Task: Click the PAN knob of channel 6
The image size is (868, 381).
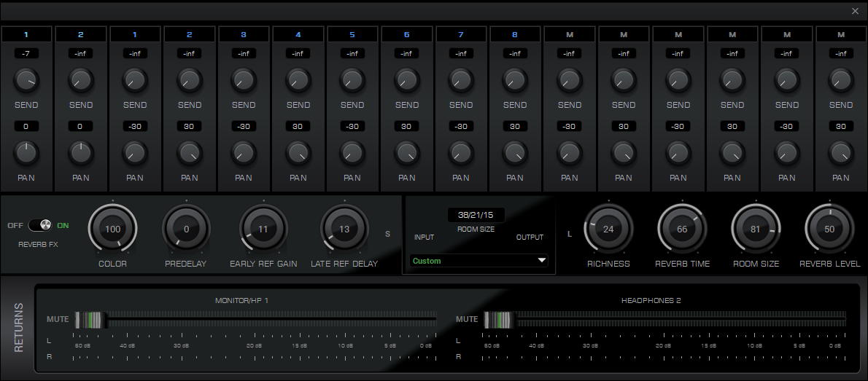Action: pyautogui.click(x=406, y=153)
